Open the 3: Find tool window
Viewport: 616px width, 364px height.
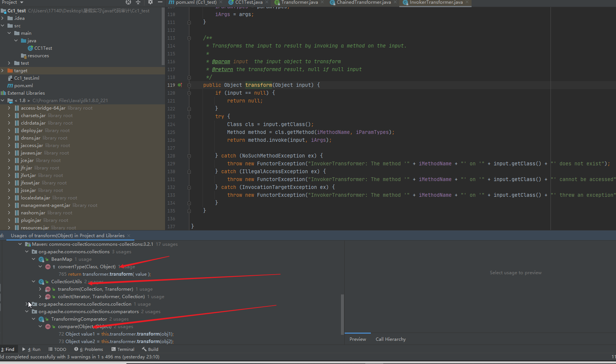[x=7, y=349]
